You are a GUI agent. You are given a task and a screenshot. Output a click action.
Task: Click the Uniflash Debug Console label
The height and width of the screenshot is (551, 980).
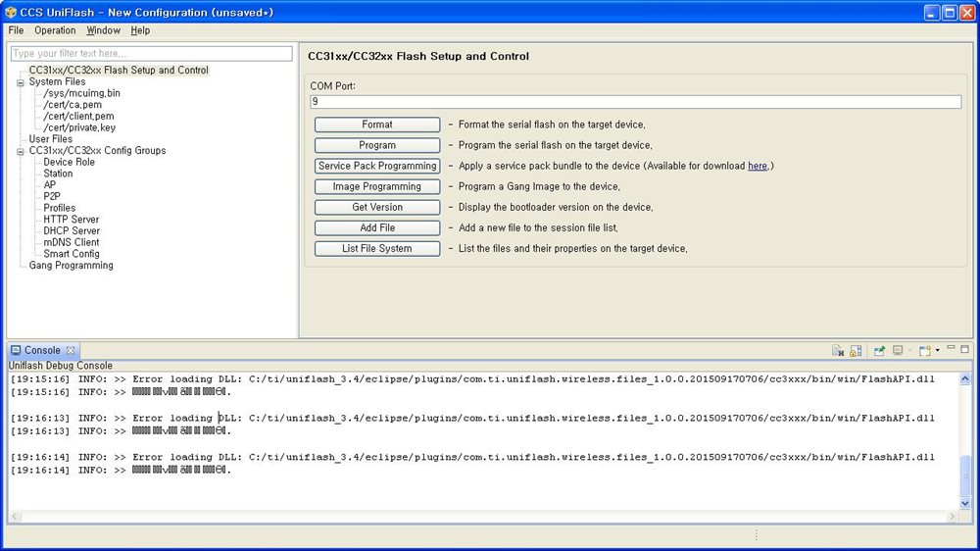click(x=61, y=366)
